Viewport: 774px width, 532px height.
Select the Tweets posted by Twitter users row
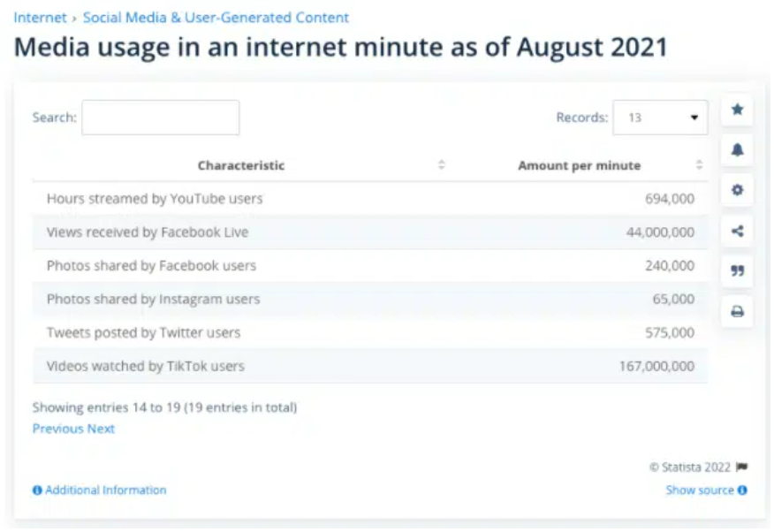coord(370,332)
